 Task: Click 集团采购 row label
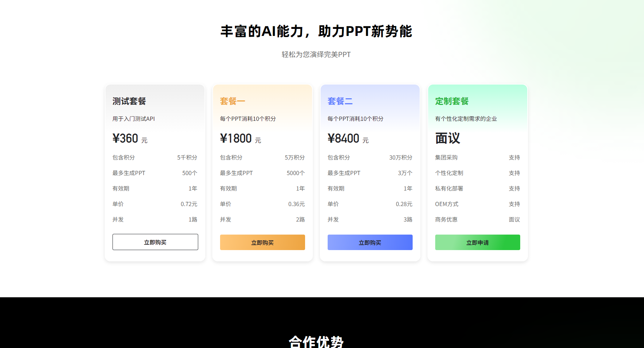[446, 157]
